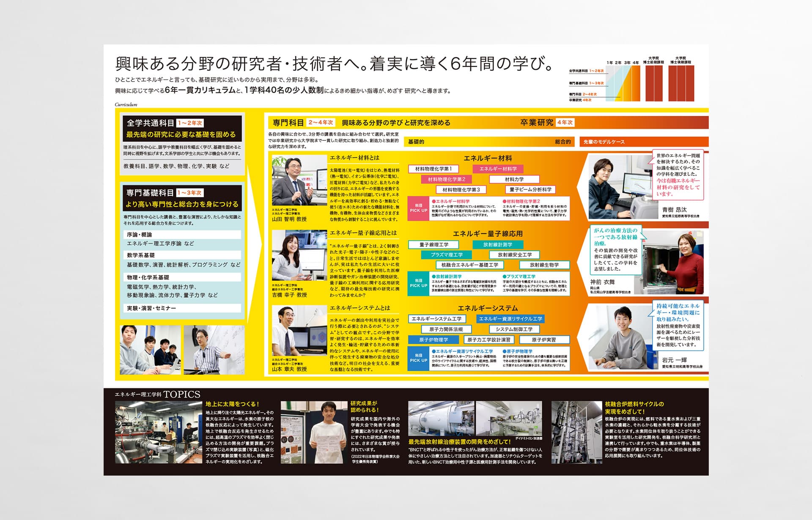Click the group photo of four students

pos(150,350)
